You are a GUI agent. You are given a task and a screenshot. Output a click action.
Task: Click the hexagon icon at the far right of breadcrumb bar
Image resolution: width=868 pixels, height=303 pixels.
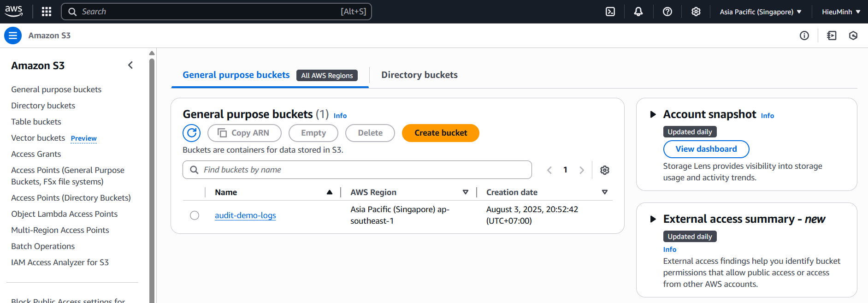(853, 36)
